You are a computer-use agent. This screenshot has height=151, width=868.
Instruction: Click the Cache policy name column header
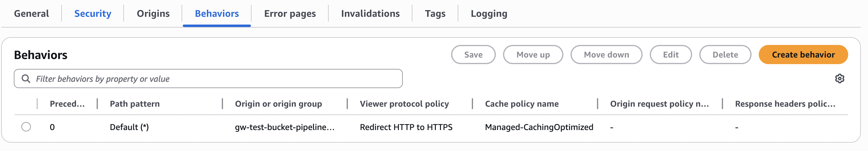(x=522, y=104)
